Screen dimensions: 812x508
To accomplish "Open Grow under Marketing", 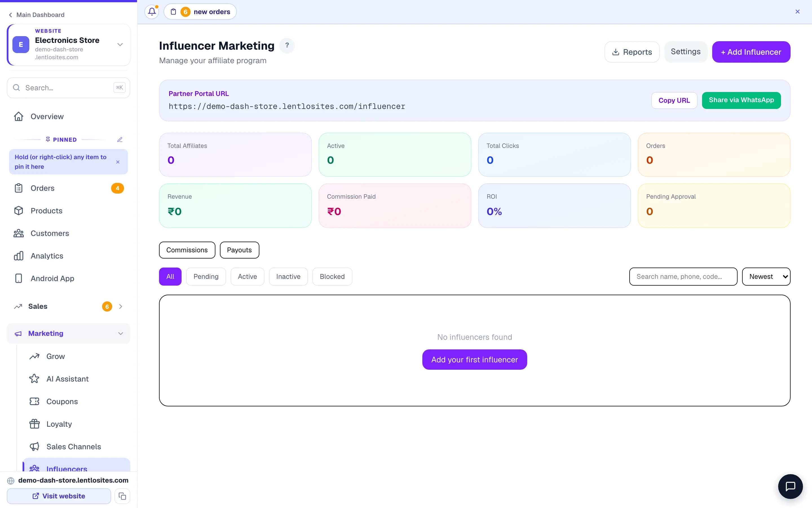I will [x=76, y=356].
